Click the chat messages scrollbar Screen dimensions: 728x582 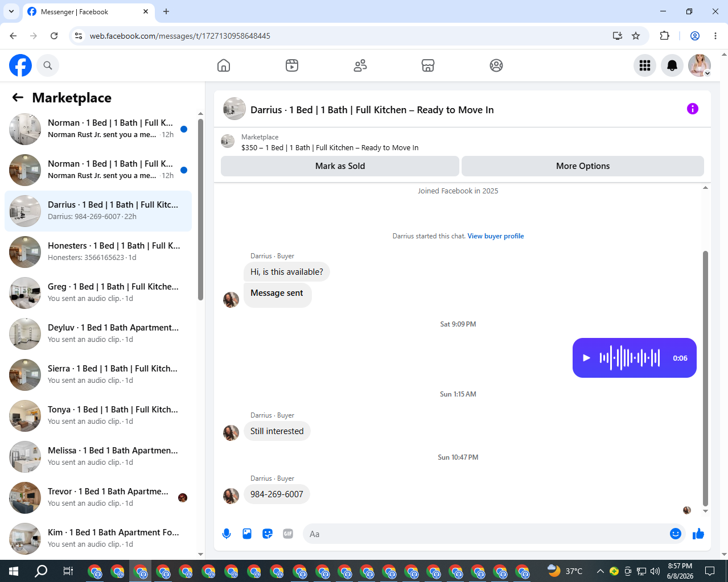tap(705, 378)
